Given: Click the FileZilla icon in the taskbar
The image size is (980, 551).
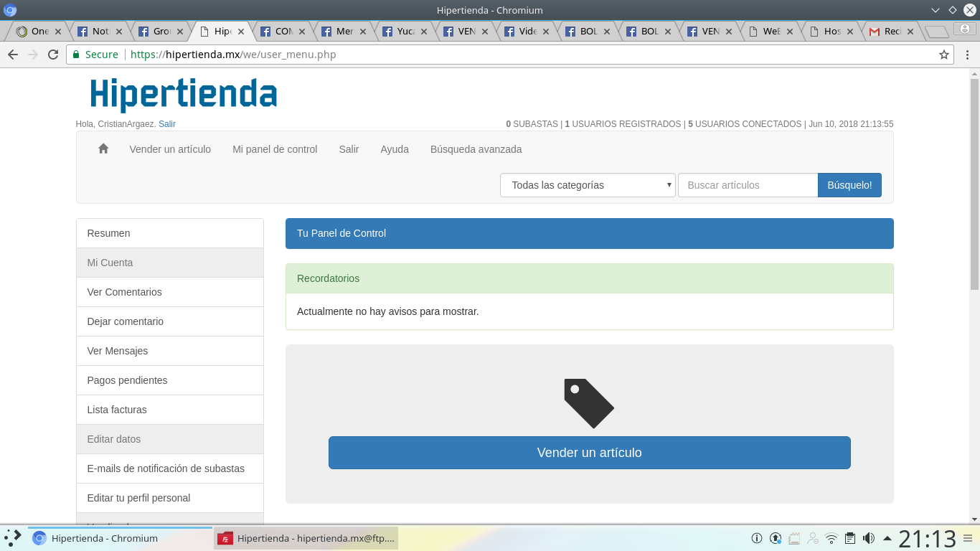Looking at the screenshot, I should click(x=225, y=538).
